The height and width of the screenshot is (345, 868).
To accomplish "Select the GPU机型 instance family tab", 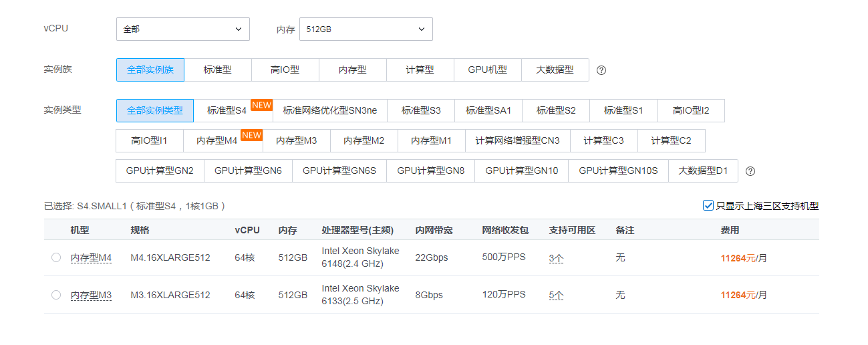I will point(487,70).
